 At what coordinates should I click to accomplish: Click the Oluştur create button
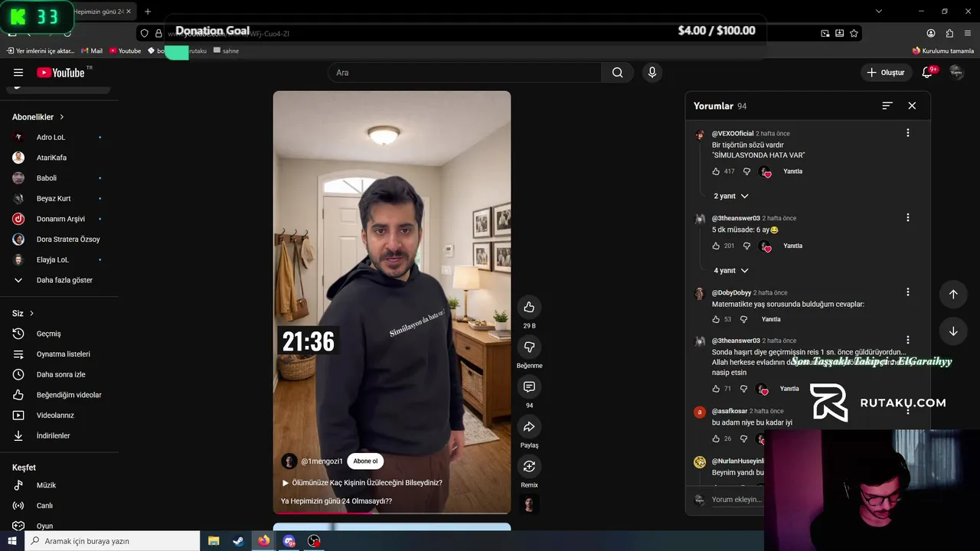885,73
